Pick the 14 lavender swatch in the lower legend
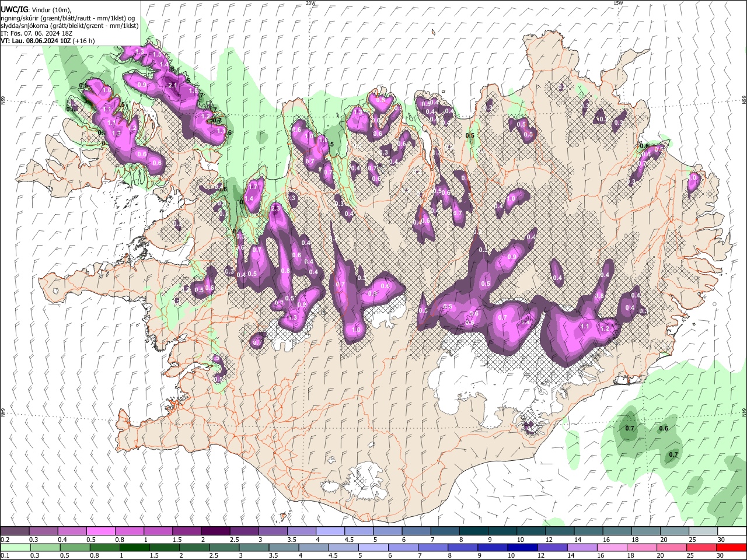The width and height of the screenshot is (747, 560). [x=582, y=548]
